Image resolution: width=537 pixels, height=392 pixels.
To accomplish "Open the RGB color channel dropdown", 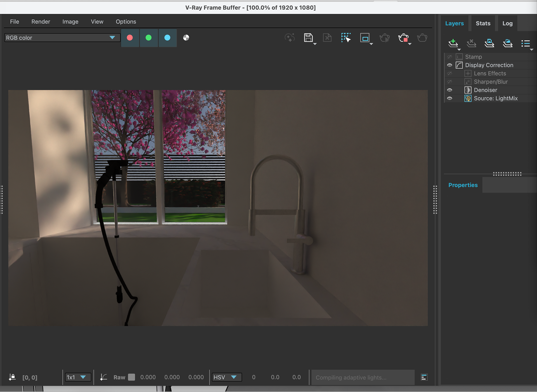I will tap(62, 38).
